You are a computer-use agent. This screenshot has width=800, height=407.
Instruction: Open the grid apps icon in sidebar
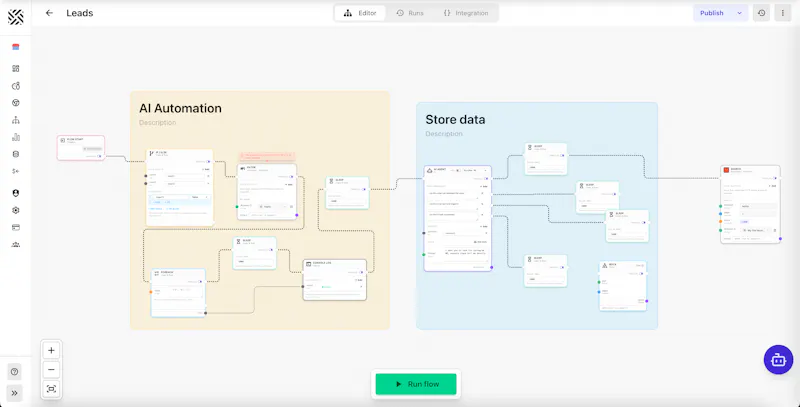click(x=15, y=68)
